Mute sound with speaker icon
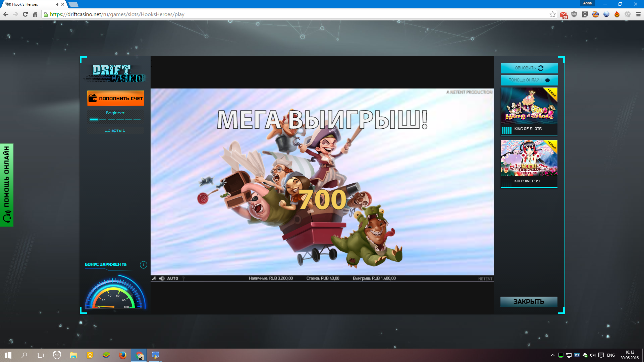This screenshot has height=362, width=644. (162, 278)
